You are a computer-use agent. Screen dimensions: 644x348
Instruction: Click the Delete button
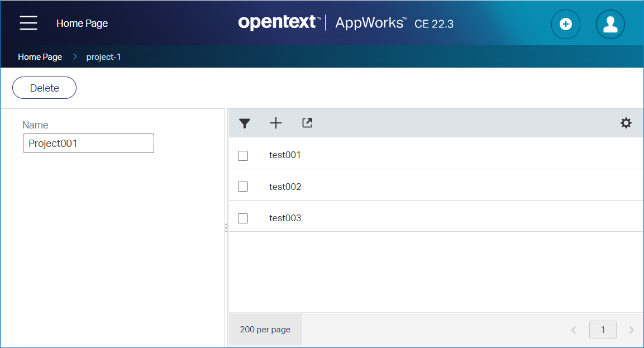tap(44, 88)
